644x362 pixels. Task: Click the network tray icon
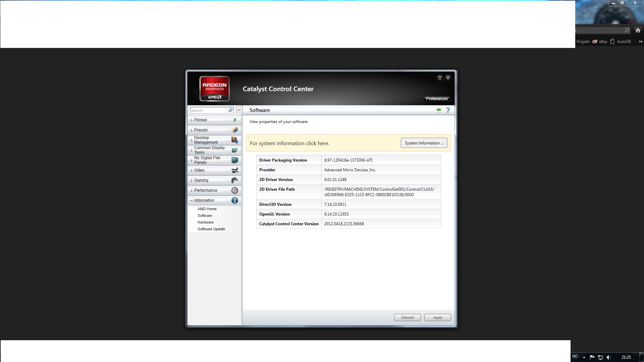600,357
